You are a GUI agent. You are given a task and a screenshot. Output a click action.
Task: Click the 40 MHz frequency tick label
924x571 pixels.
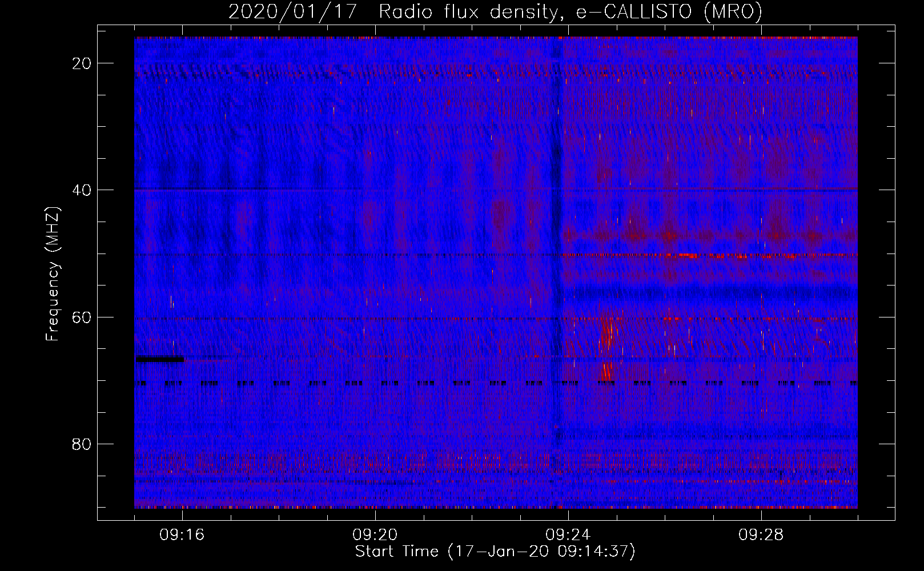tap(82, 190)
